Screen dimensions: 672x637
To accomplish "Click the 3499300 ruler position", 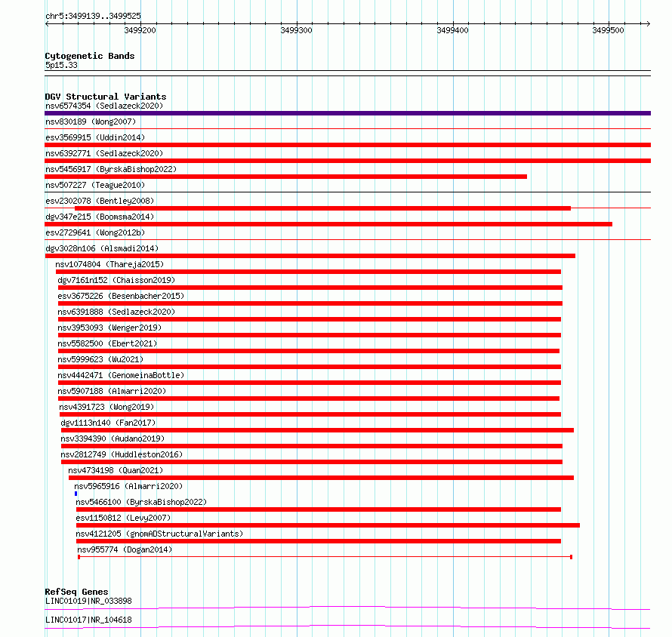I will [296, 30].
